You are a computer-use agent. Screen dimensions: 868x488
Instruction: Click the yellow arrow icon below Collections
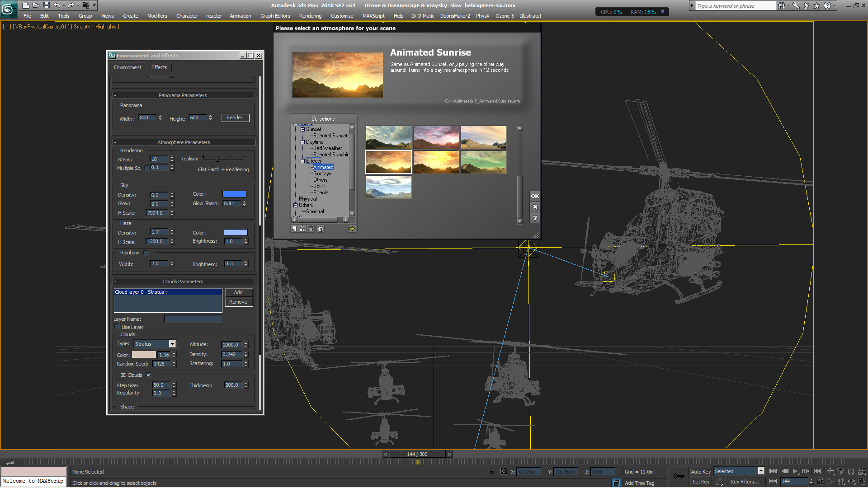click(x=352, y=229)
